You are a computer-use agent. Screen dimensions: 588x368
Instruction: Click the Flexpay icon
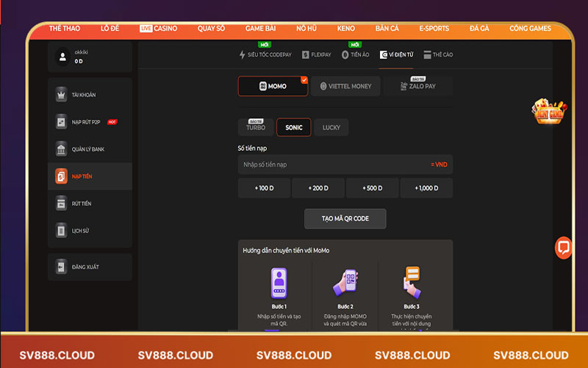point(306,54)
